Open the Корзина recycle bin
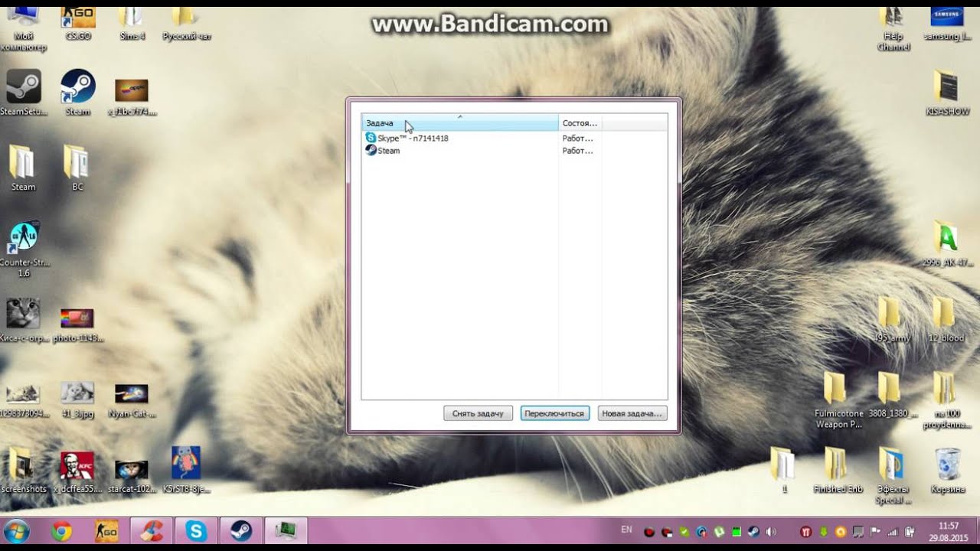The height and width of the screenshot is (551, 980). tap(947, 470)
